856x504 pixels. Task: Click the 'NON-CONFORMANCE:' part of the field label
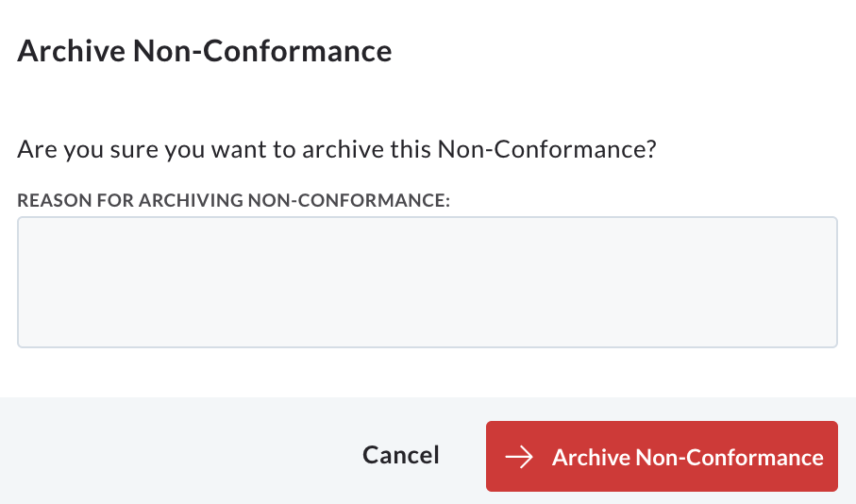[x=349, y=200]
